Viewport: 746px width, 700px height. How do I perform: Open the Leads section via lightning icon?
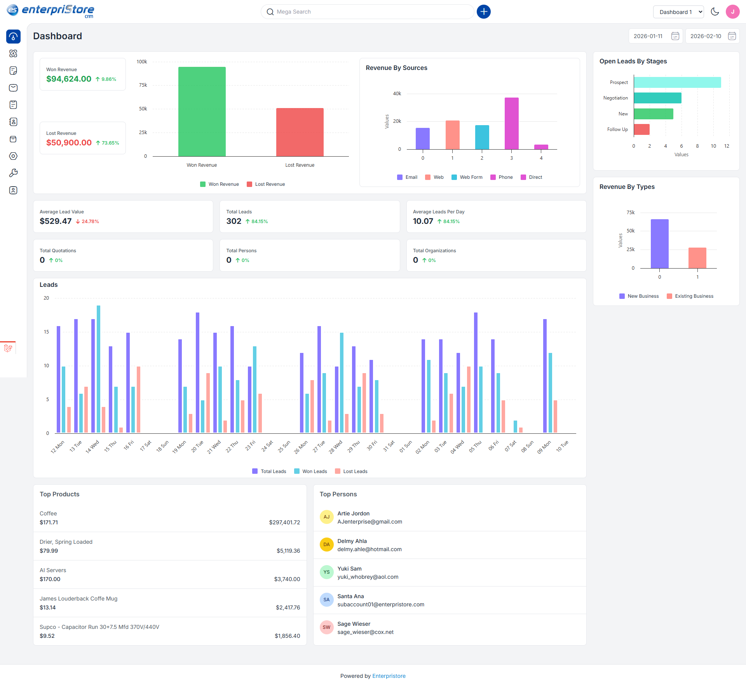click(13, 54)
